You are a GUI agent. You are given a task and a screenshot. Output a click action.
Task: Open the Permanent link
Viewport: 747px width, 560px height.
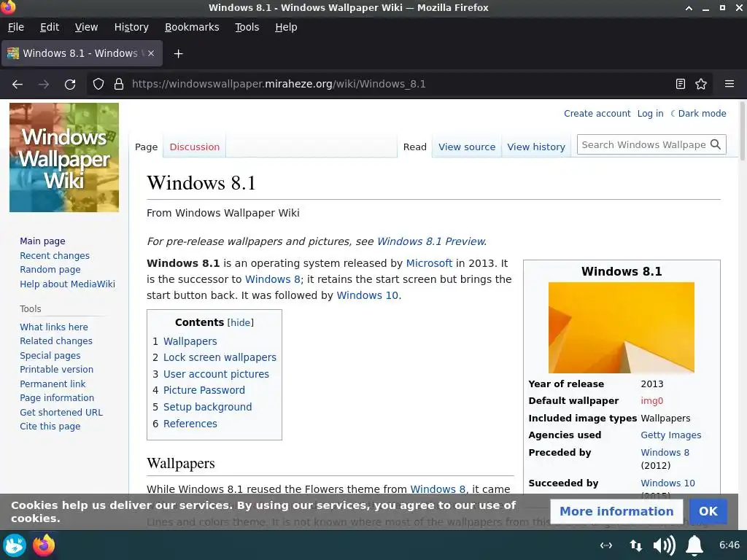(53, 384)
